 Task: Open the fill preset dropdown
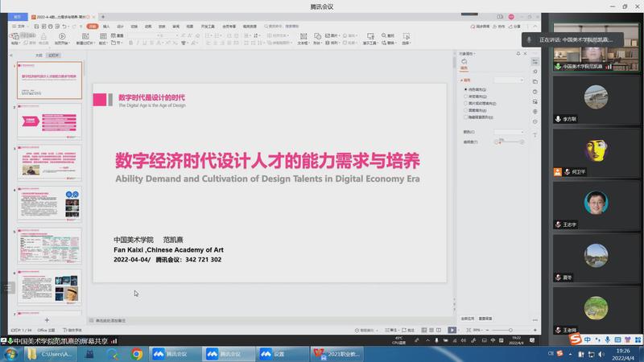click(x=509, y=80)
